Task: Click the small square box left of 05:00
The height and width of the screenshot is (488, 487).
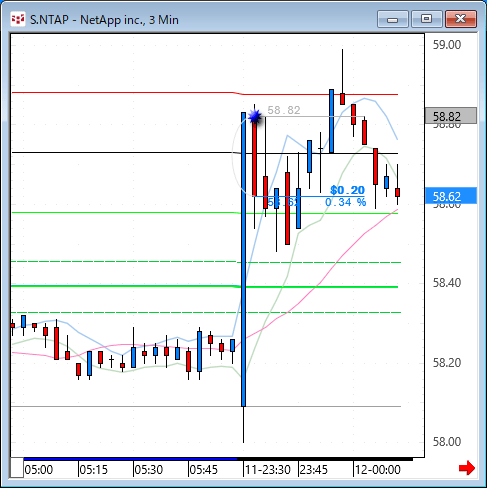Action: 17,468
